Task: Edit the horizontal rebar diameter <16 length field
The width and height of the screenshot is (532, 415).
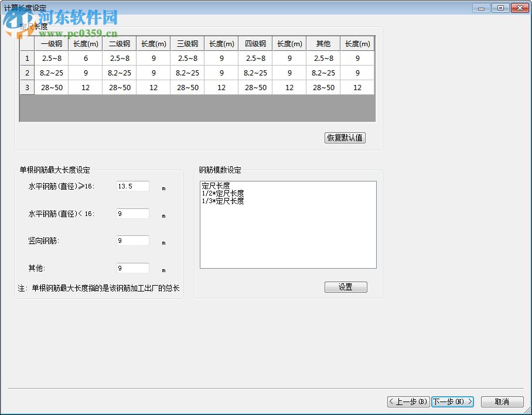Action: (132, 214)
